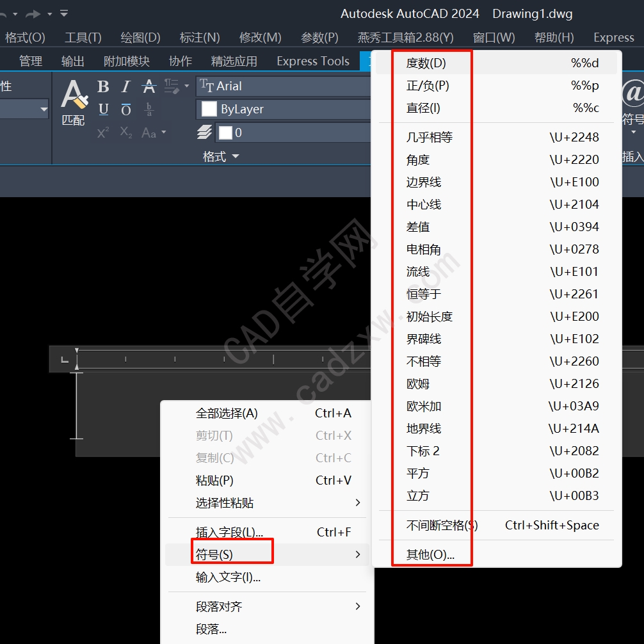
Task: Click the layer icon beside layer 0
Action: click(x=205, y=133)
